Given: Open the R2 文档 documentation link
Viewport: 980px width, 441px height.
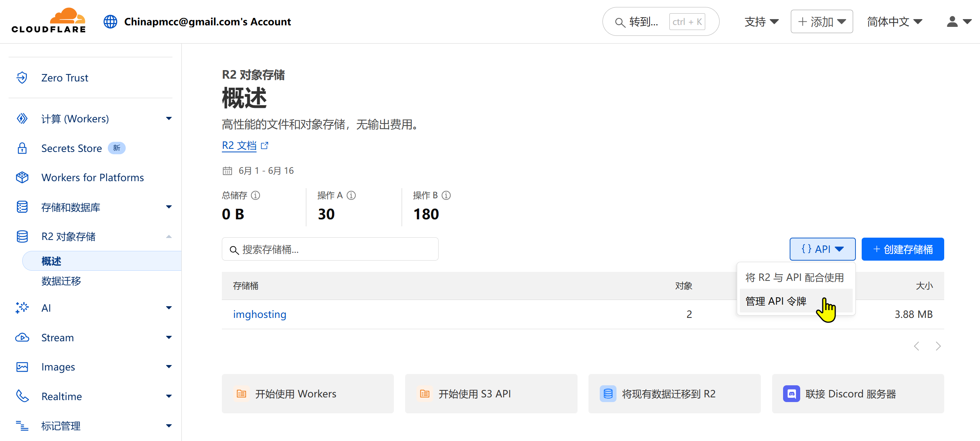Looking at the screenshot, I should coord(239,145).
